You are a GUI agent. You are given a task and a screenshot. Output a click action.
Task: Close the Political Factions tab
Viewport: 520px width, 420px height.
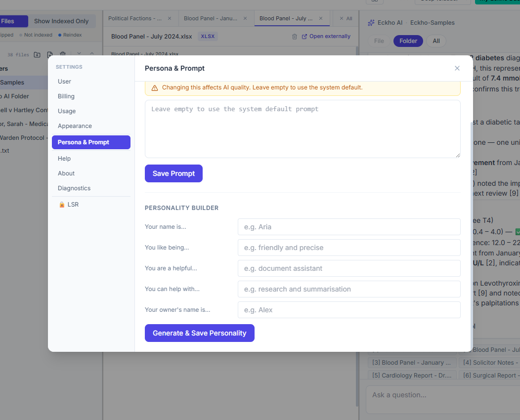(170, 18)
